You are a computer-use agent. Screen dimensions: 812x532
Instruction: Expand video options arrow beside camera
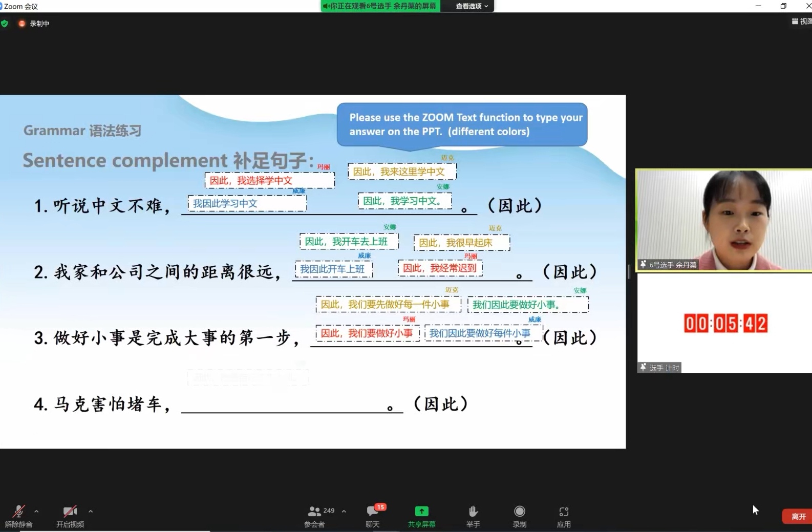pyautogui.click(x=91, y=511)
